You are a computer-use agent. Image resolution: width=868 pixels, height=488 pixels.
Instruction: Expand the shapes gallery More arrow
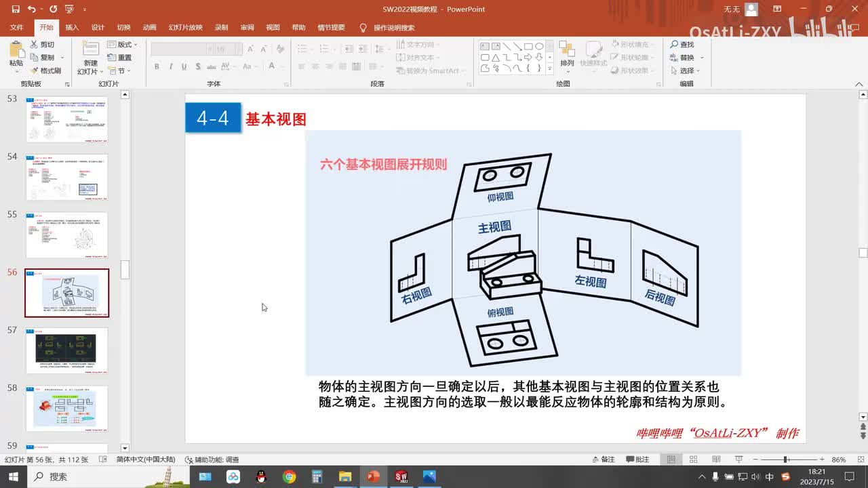pyautogui.click(x=549, y=68)
